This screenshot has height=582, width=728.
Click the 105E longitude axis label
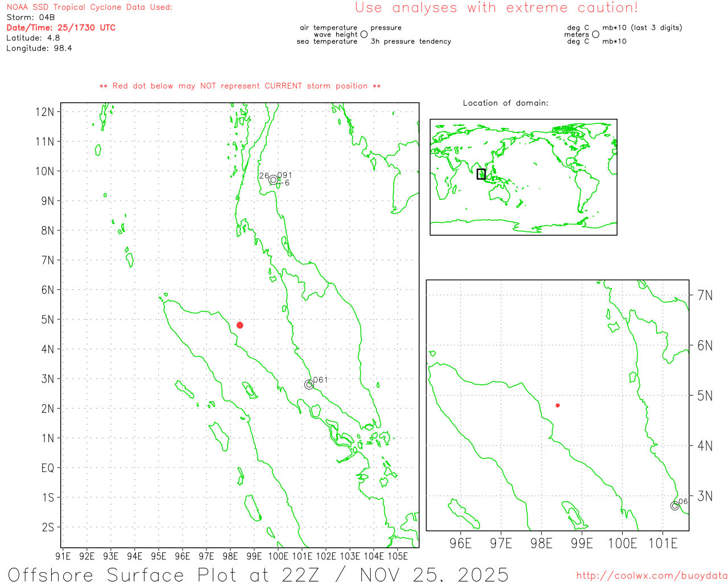click(x=398, y=556)
